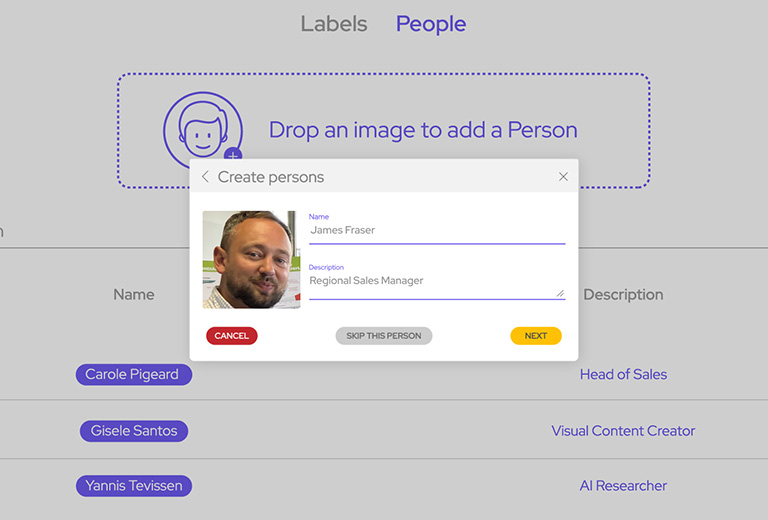
Task: Click Skip This Person button
Action: click(x=384, y=336)
